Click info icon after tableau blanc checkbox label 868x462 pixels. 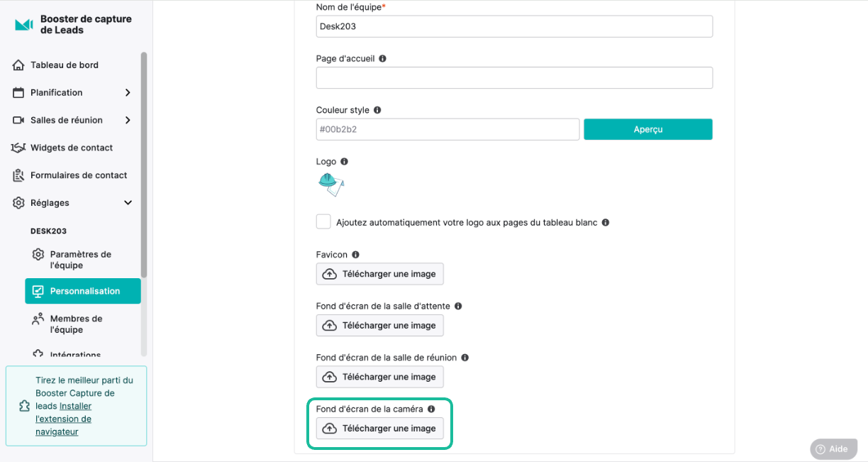(x=606, y=222)
